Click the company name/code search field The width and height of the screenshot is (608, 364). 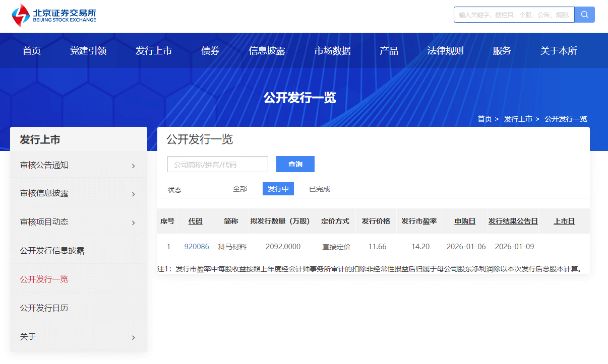(x=218, y=164)
